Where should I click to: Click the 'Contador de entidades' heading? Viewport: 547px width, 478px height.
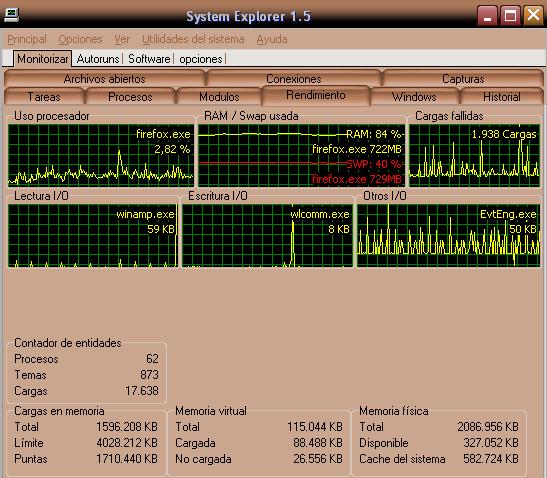(x=68, y=343)
